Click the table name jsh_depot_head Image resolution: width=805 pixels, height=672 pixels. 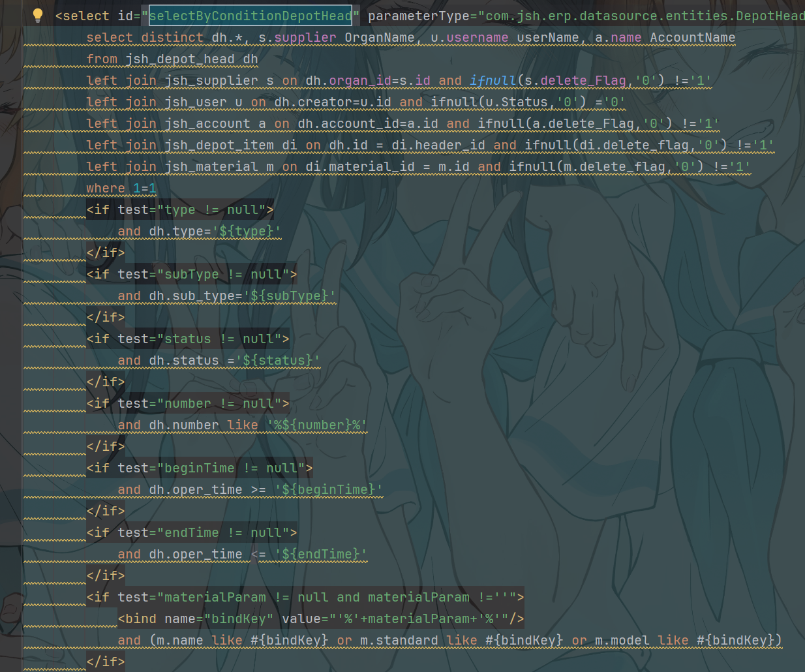[x=180, y=59]
